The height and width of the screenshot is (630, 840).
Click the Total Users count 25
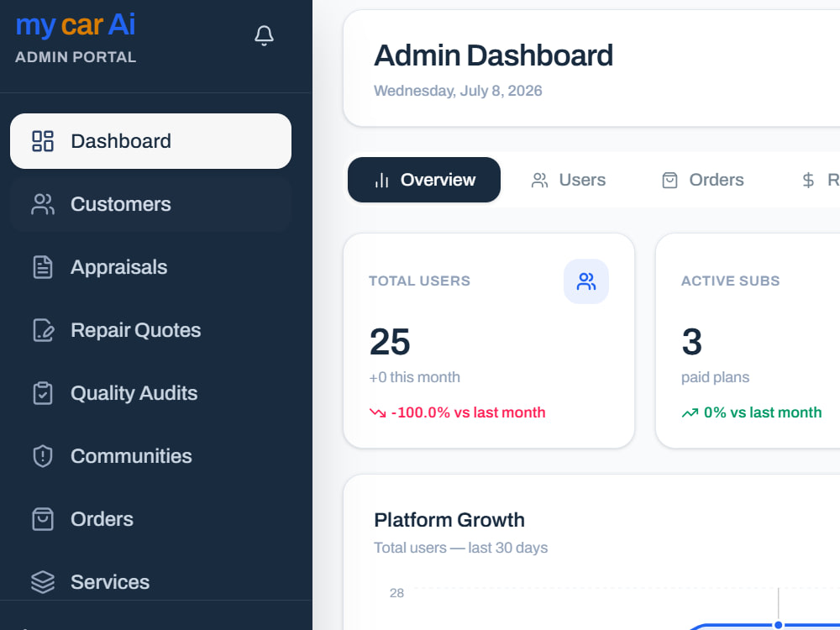390,342
